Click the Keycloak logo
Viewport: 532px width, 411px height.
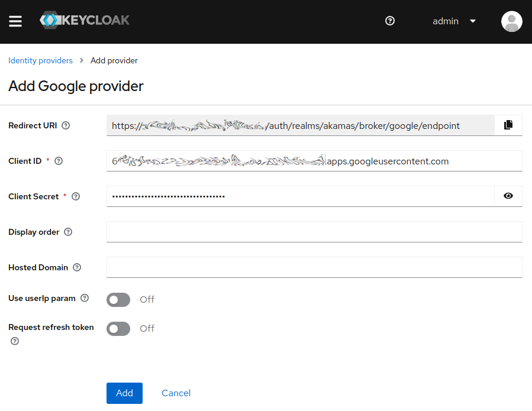(x=85, y=21)
